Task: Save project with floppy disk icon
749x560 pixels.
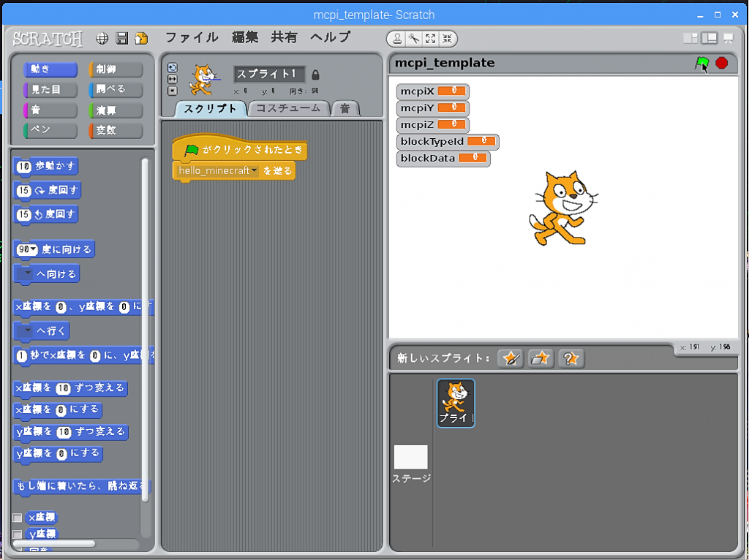Action: (x=122, y=39)
